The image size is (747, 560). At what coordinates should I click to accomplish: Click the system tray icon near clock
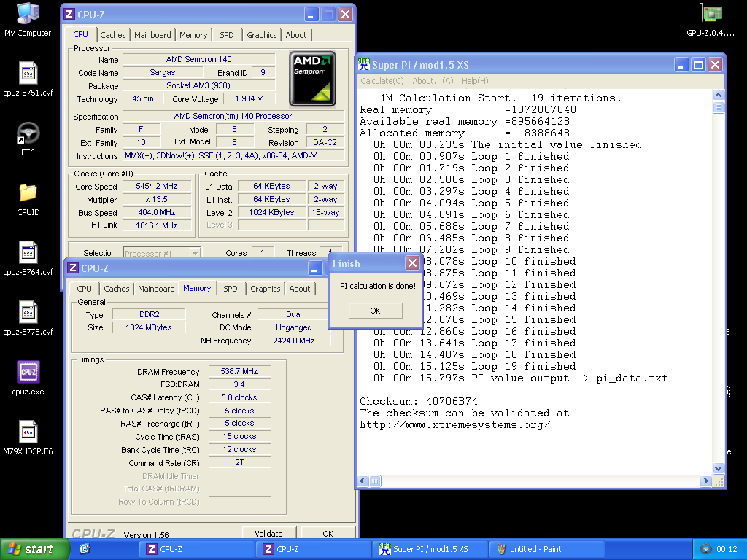(x=705, y=549)
